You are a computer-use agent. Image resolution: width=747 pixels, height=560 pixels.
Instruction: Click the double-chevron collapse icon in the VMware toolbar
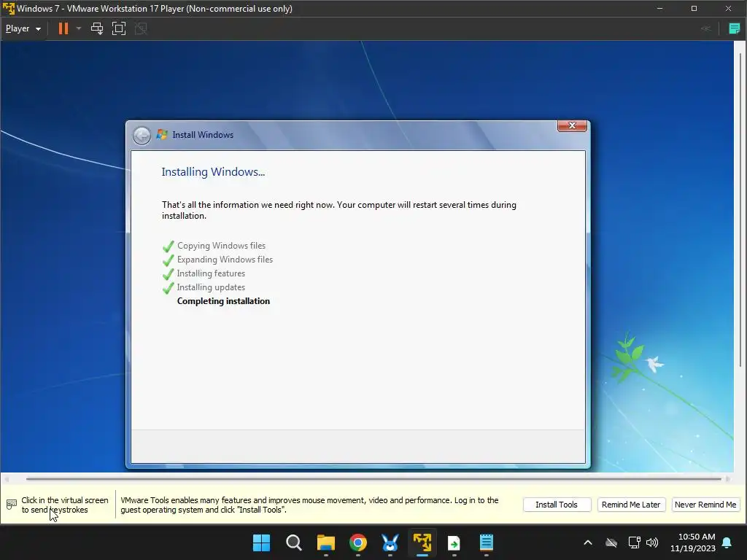tap(706, 28)
